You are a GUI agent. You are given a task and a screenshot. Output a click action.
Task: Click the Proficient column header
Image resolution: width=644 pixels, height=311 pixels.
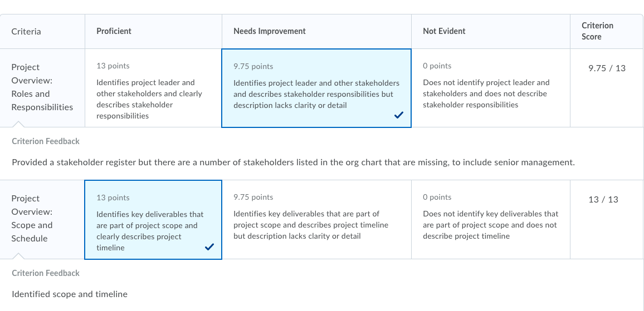point(114,31)
